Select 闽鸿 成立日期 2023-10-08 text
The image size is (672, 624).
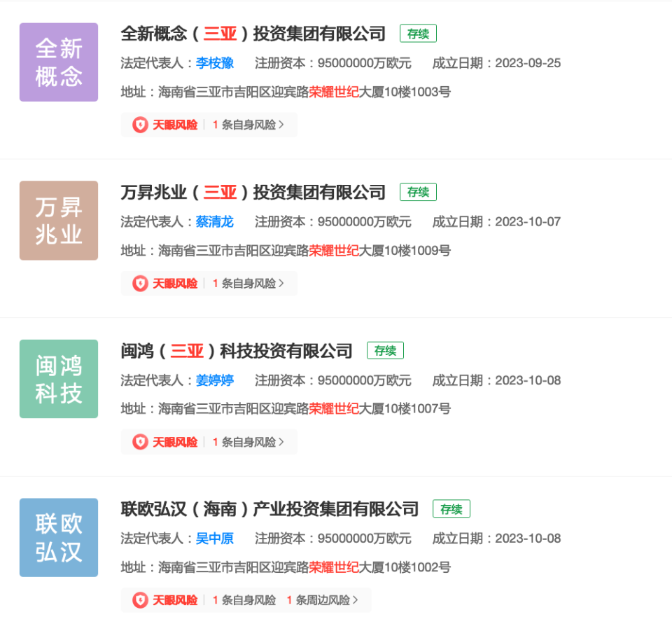click(x=496, y=380)
